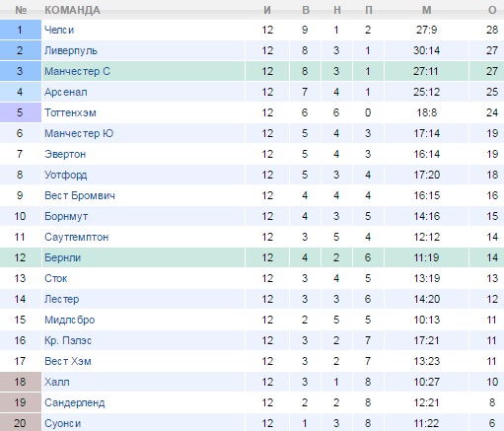Click the Вест Хэм team name
504x431 pixels.
coord(68,361)
